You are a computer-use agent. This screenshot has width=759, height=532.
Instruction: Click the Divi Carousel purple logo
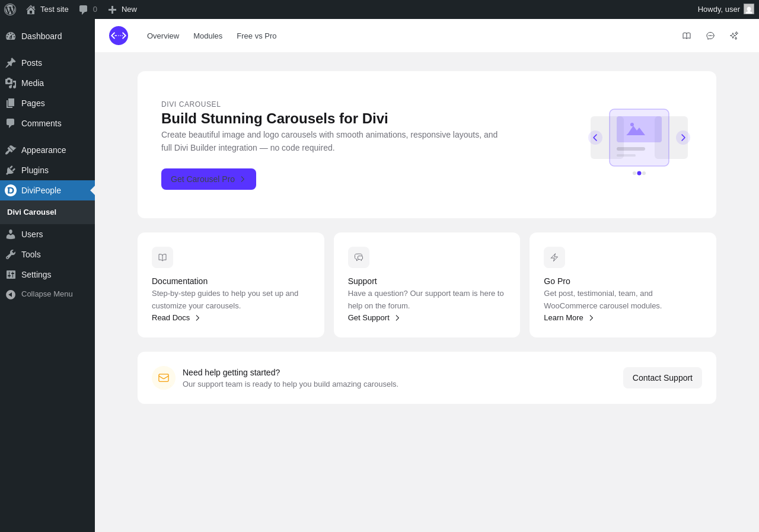pyautogui.click(x=119, y=36)
